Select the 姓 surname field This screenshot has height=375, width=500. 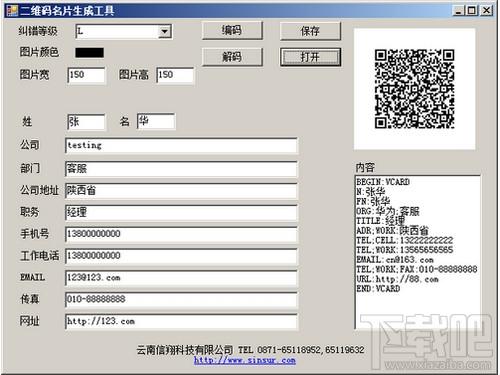click(x=86, y=122)
